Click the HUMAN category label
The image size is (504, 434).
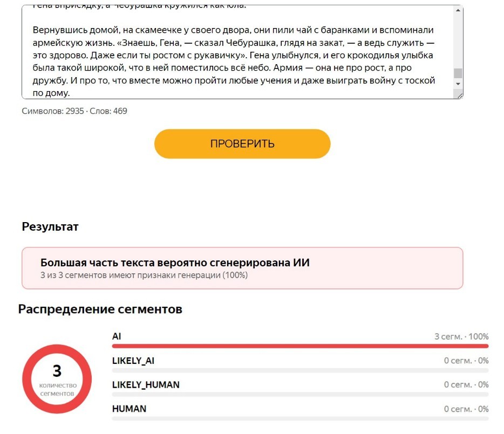[x=129, y=409]
